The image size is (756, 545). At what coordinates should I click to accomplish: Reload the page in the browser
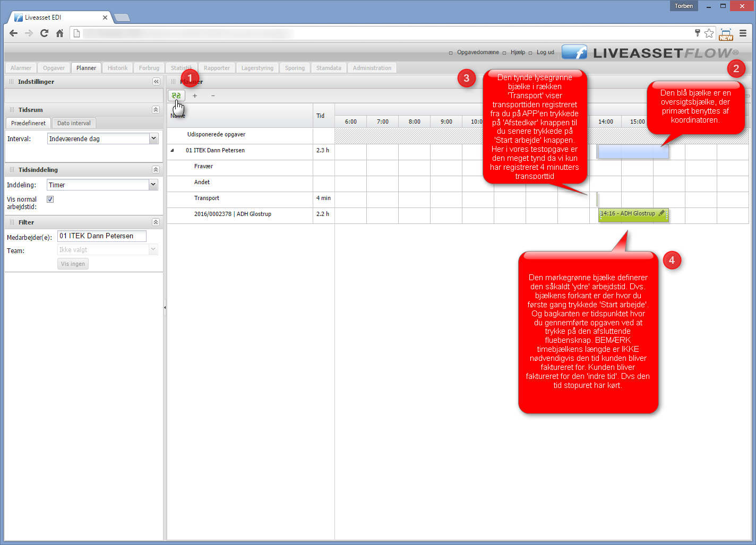(x=45, y=33)
